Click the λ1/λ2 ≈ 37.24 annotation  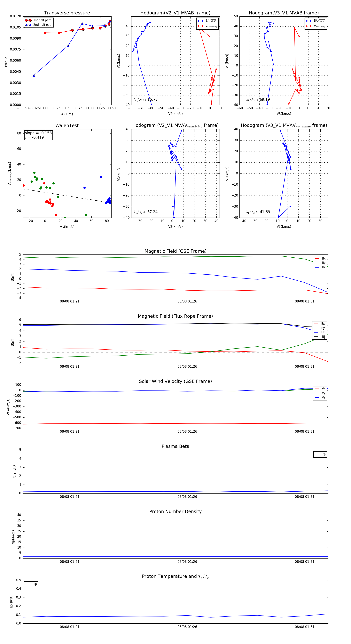pyautogui.click(x=146, y=212)
